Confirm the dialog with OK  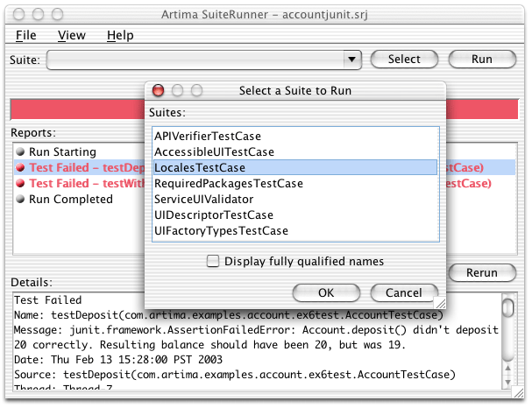(326, 292)
